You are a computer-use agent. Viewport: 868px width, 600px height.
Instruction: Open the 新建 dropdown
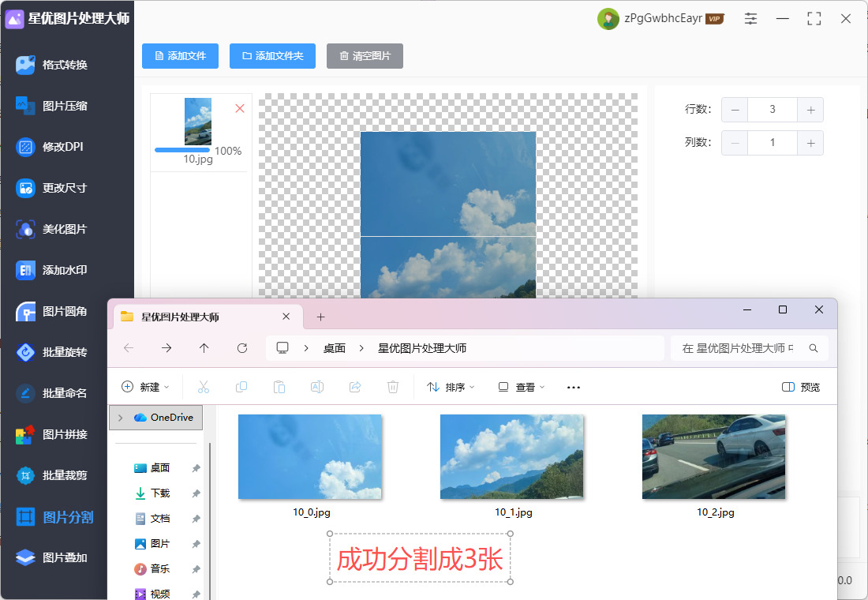(x=145, y=387)
